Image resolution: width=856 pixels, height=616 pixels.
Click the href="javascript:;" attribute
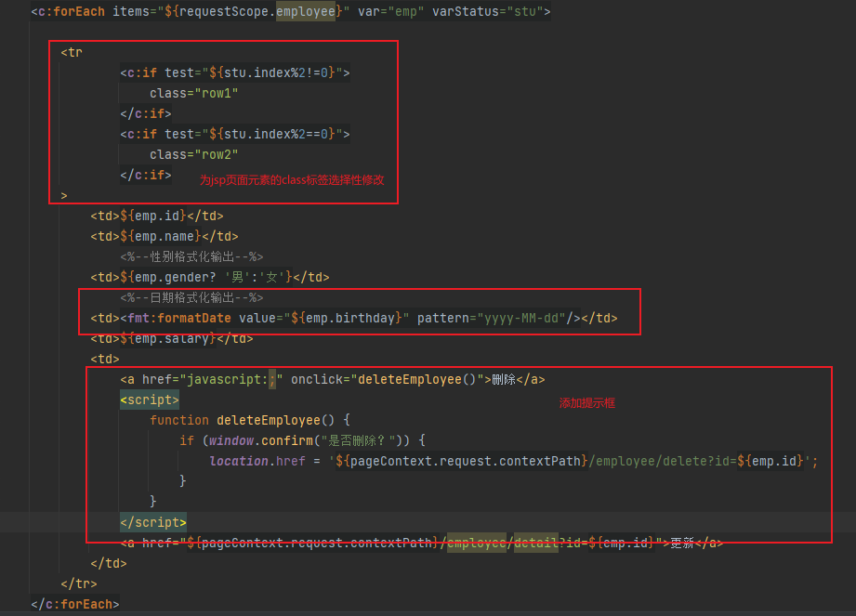(212, 379)
